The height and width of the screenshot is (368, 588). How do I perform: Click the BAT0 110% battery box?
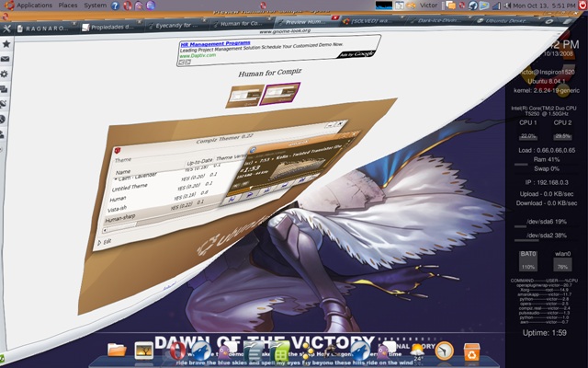[x=528, y=260]
